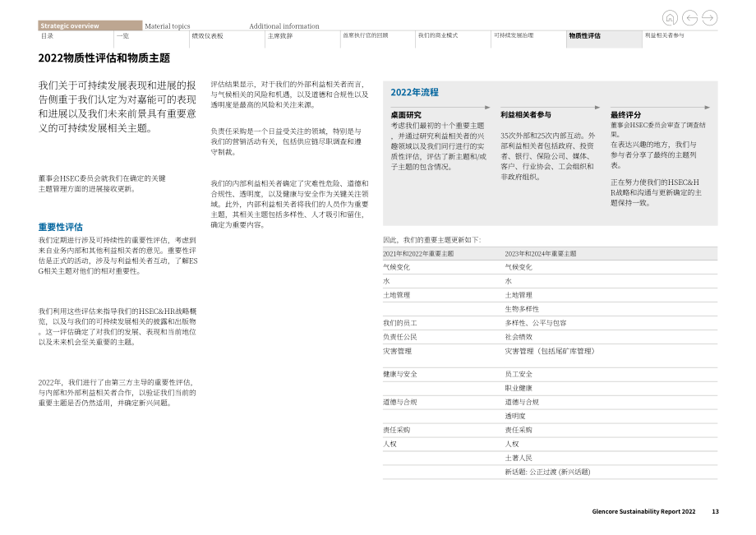
Task: Open the Material topics section tab
Action: coord(168,26)
